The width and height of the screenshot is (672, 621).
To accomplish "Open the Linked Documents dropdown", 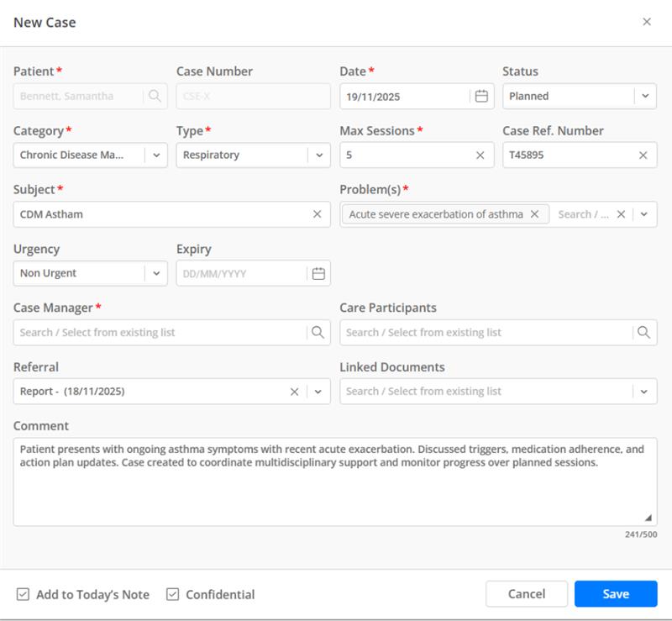I will pos(644,392).
